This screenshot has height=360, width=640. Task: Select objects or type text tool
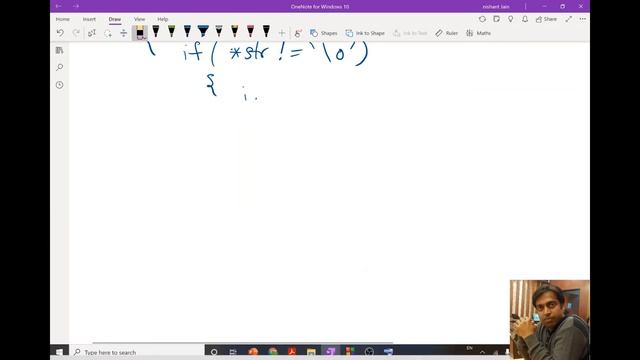[92, 33]
